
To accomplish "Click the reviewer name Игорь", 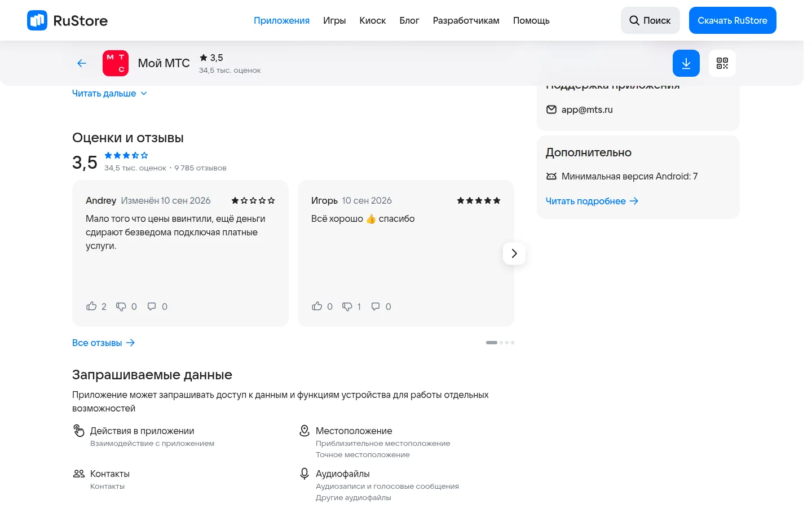I will click(x=324, y=200).
